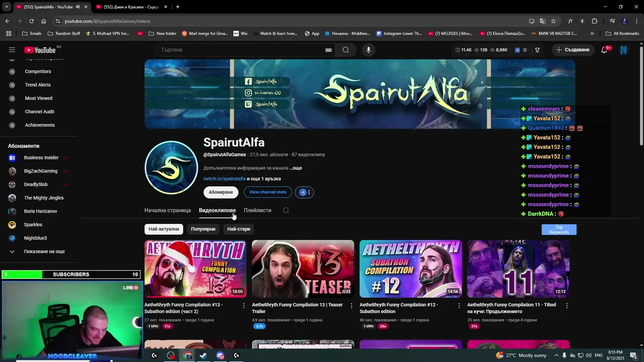
Task: Click the Twitch icon on channel banner
Action: (248, 105)
